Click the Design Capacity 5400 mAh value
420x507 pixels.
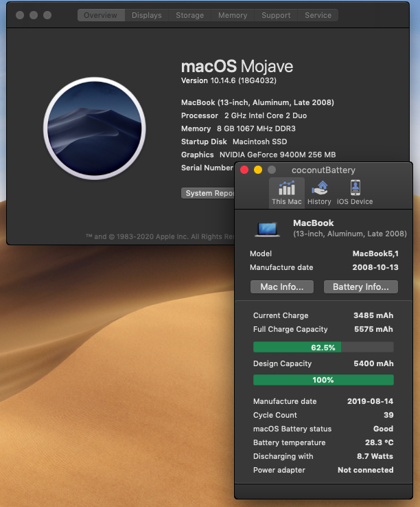point(373,363)
